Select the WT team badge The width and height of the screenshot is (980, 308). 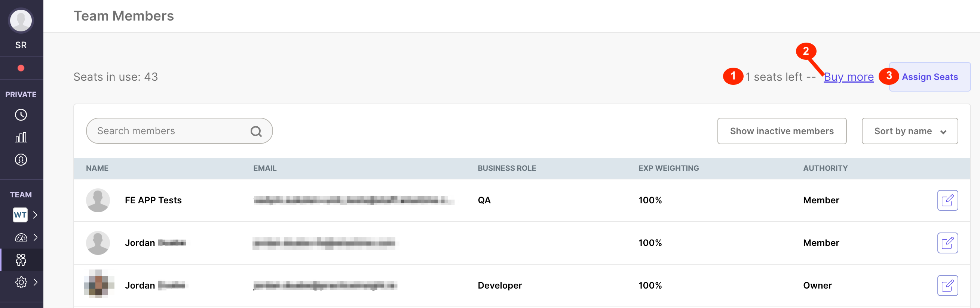pyautogui.click(x=20, y=215)
